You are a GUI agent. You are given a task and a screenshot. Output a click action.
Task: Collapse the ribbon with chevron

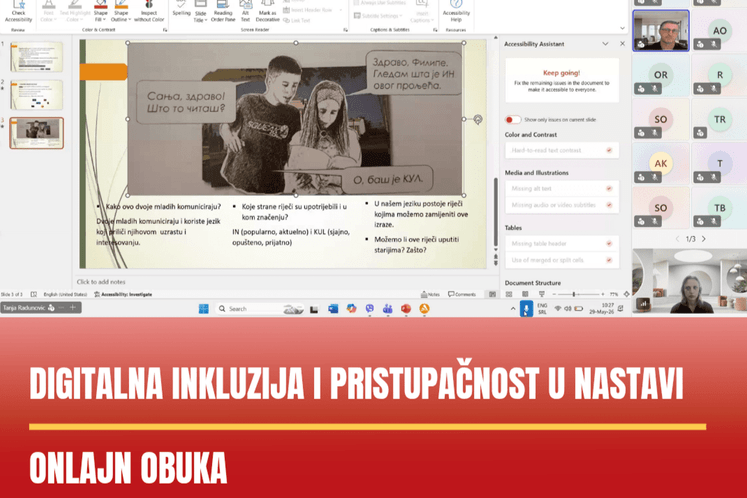pyautogui.click(x=622, y=28)
